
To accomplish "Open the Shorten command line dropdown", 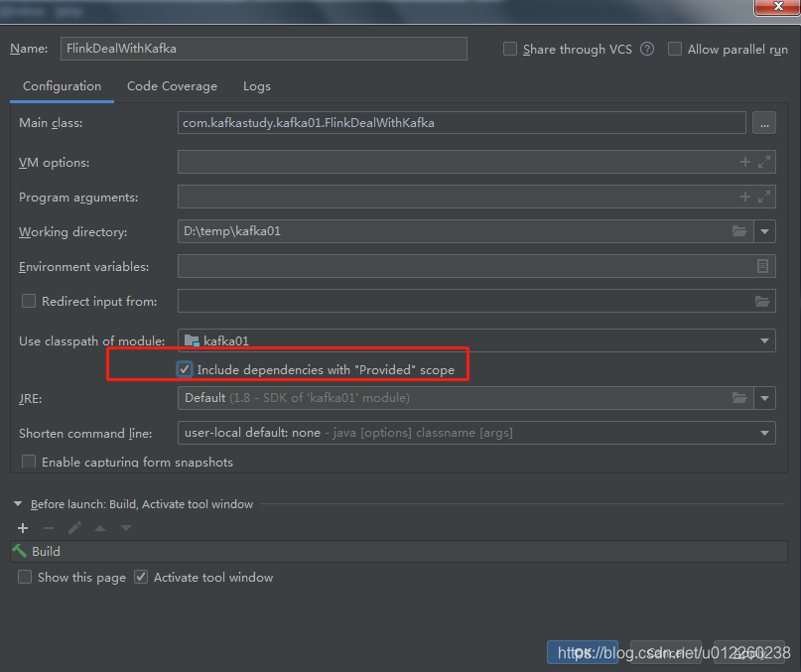I will [x=762, y=433].
